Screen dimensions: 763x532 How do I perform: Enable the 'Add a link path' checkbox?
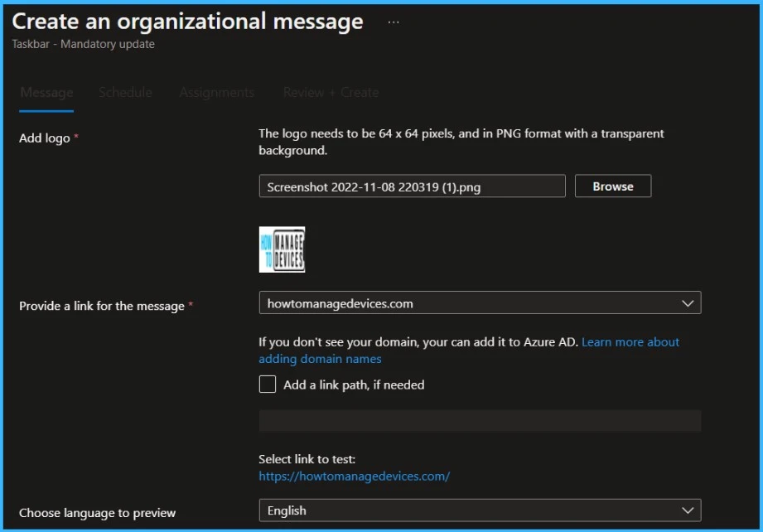coord(268,384)
